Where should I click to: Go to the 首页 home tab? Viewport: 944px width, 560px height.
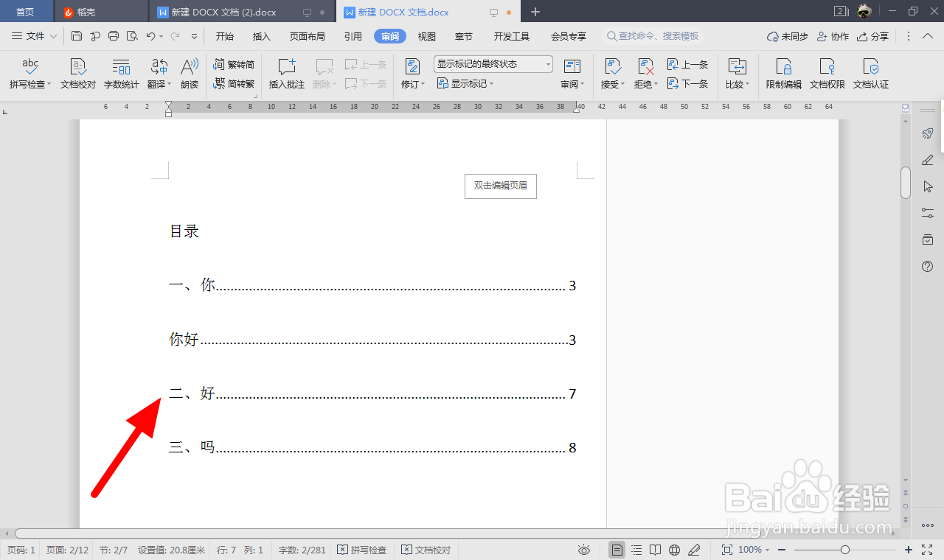coord(25,12)
